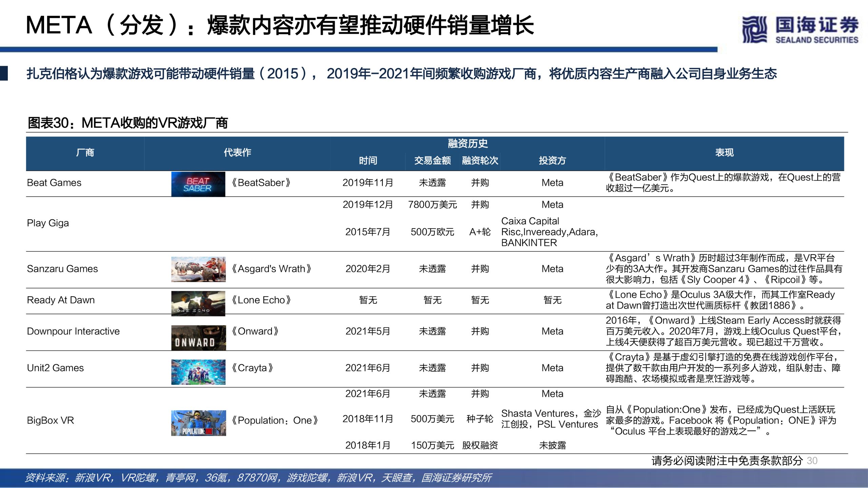Click the 表现 column header

(724, 153)
